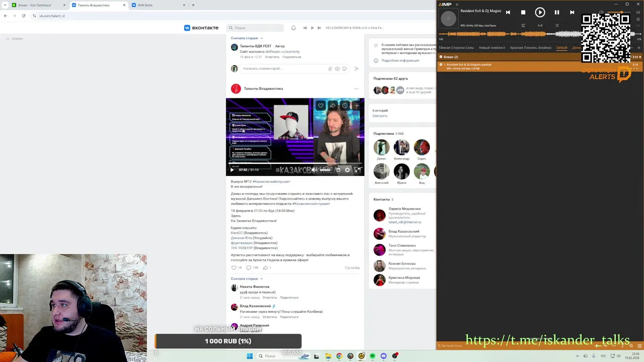Open Подробная информация link
644x362 pixels.
[400, 60]
